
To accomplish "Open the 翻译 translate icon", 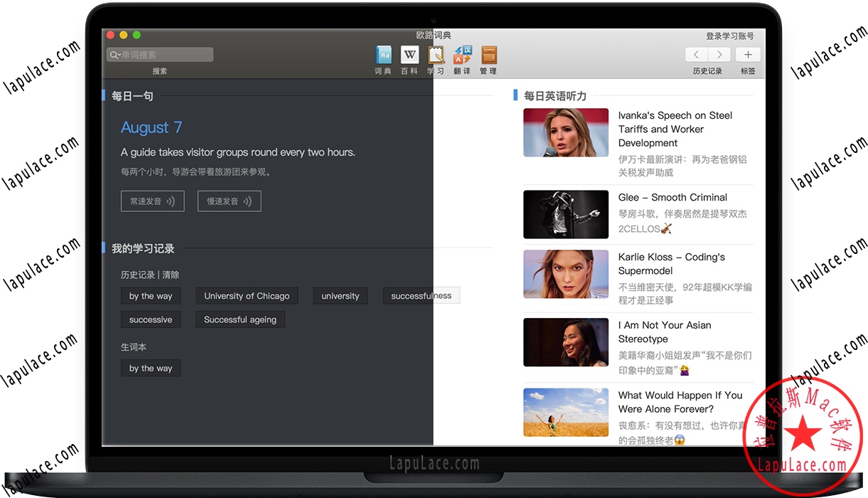I will pos(462,55).
